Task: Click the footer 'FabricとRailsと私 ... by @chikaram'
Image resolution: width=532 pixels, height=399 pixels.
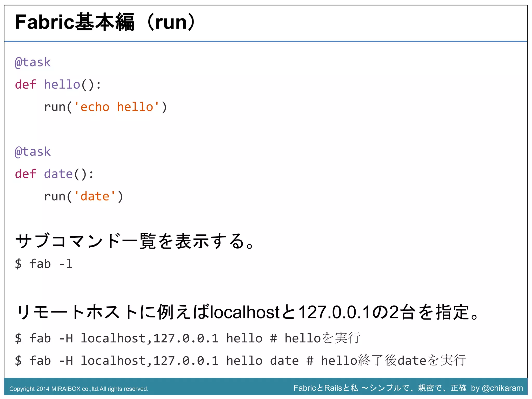Action: click(408, 388)
